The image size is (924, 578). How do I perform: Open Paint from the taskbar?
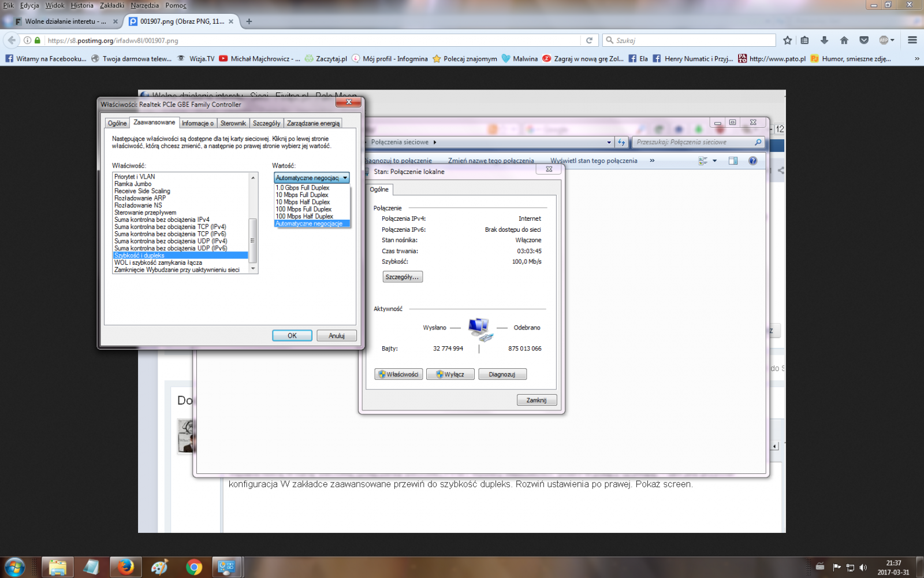point(159,567)
